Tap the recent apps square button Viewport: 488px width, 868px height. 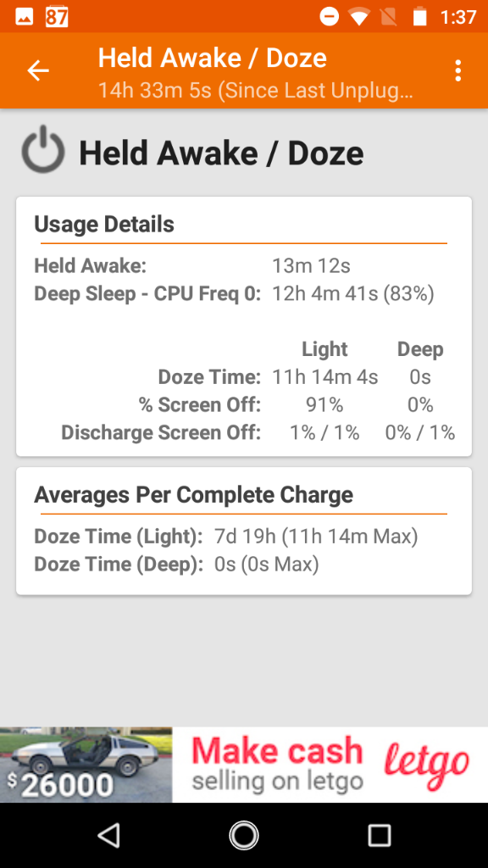coord(380,835)
